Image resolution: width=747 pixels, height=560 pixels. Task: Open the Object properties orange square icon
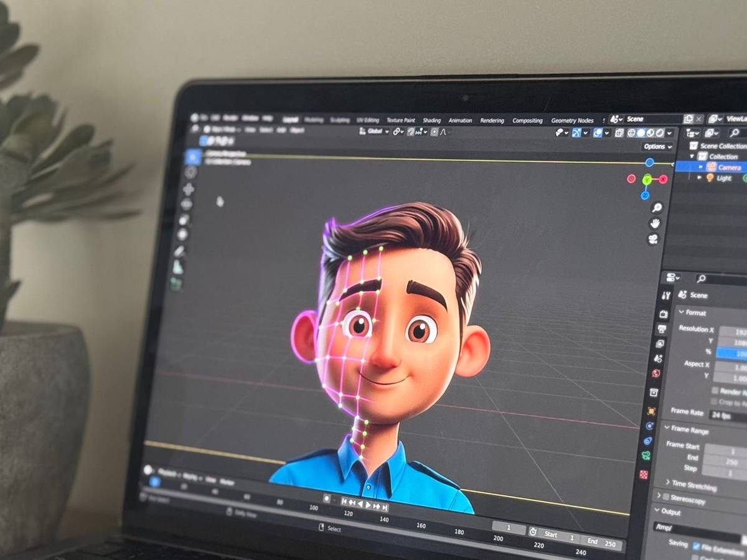pos(652,411)
